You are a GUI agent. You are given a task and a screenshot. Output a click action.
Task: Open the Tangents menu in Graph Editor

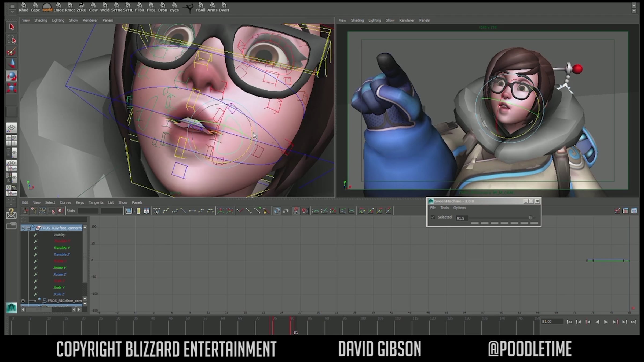96,202
